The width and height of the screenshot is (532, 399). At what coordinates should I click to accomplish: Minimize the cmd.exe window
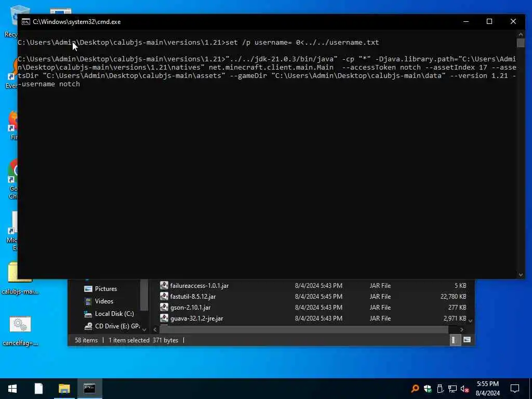[x=466, y=22]
